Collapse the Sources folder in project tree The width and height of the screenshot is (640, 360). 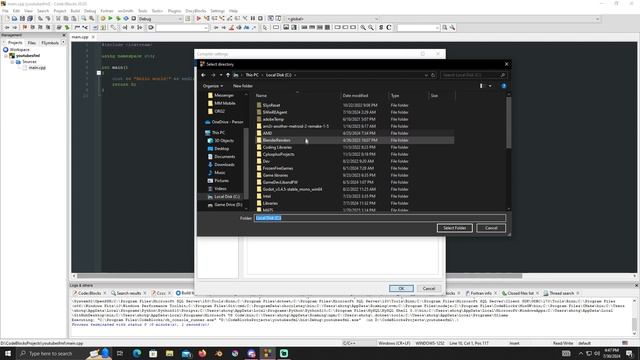coord(12,62)
